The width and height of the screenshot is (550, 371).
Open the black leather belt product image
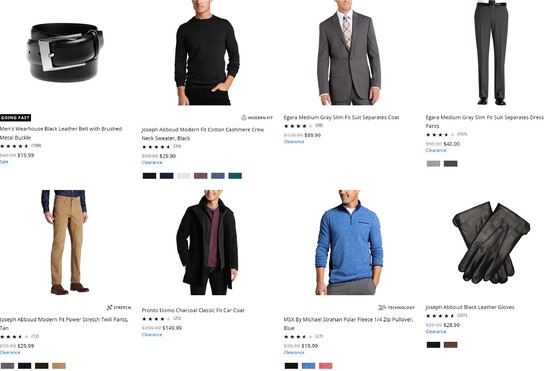(65, 52)
